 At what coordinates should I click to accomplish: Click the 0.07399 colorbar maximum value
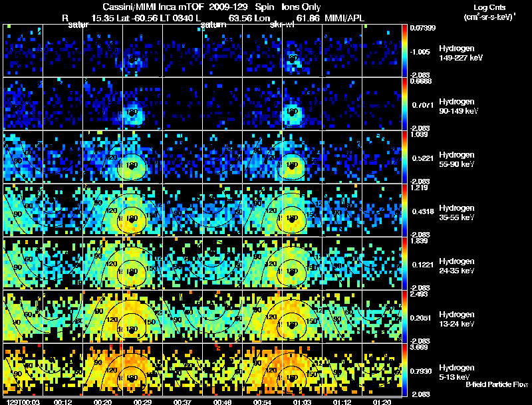[422, 28]
